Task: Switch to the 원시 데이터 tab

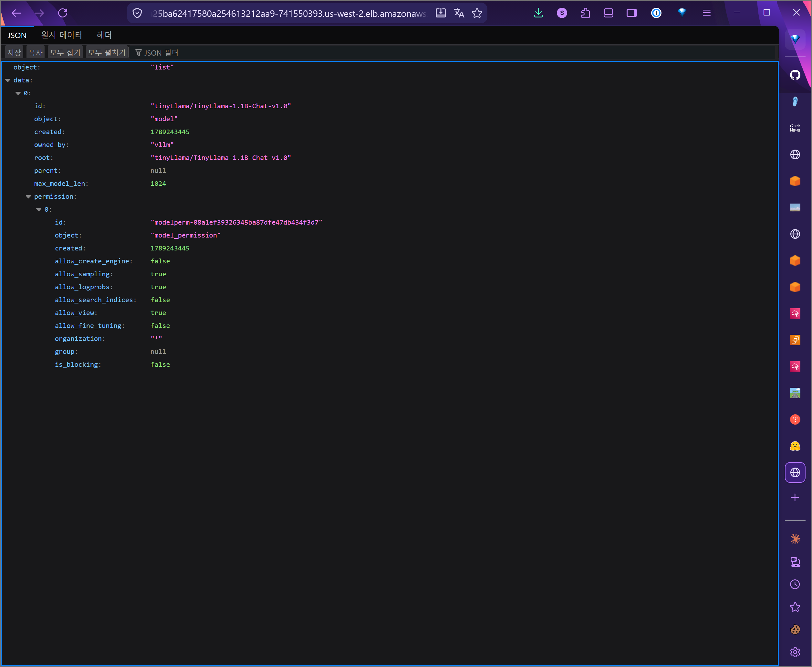Action: point(61,35)
